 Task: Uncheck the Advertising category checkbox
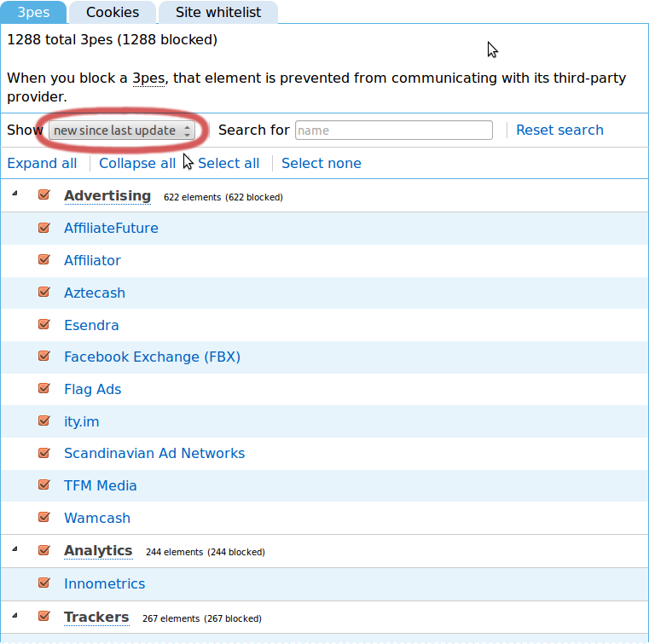(x=44, y=195)
